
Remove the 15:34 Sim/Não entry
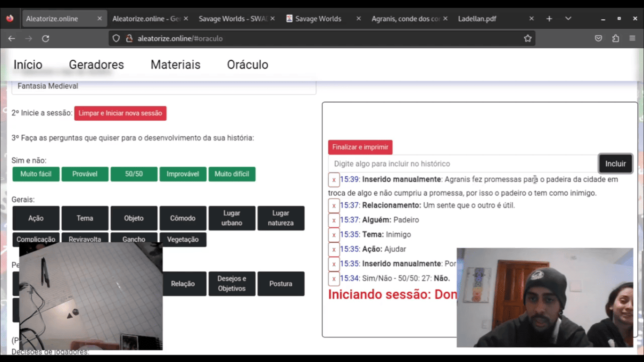[334, 279]
